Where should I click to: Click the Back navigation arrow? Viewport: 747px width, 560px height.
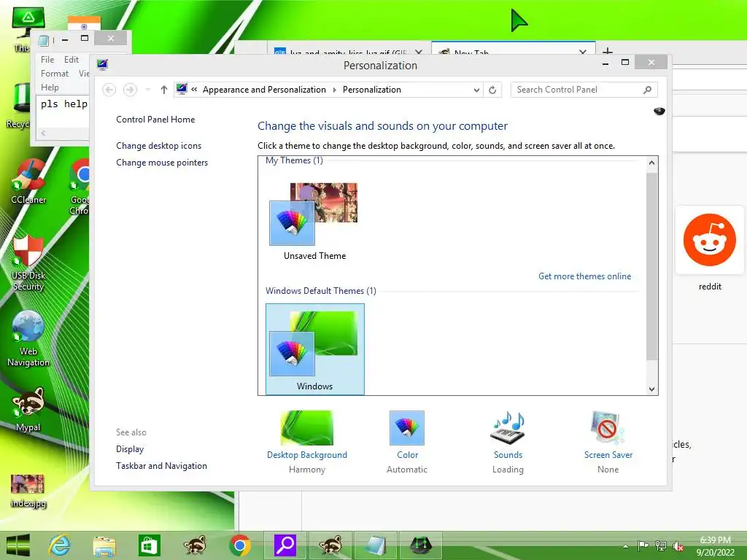point(109,90)
